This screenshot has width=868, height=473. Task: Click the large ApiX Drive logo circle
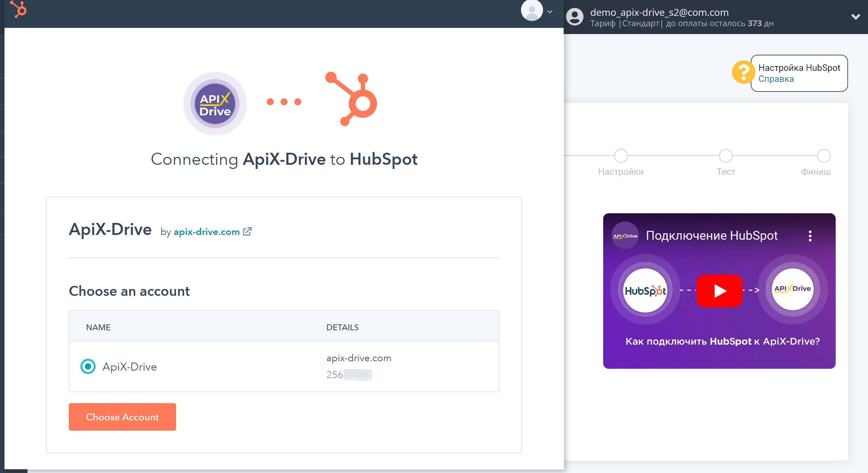point(215,104)
